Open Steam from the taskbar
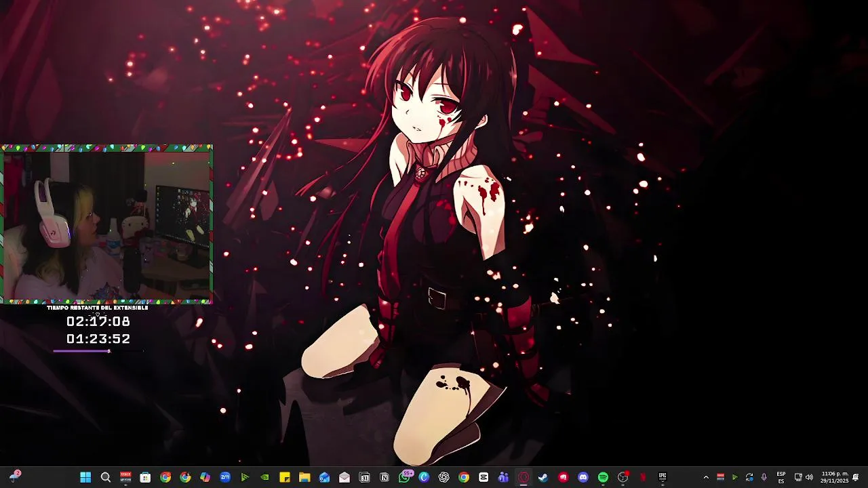 tap(543, 477)
